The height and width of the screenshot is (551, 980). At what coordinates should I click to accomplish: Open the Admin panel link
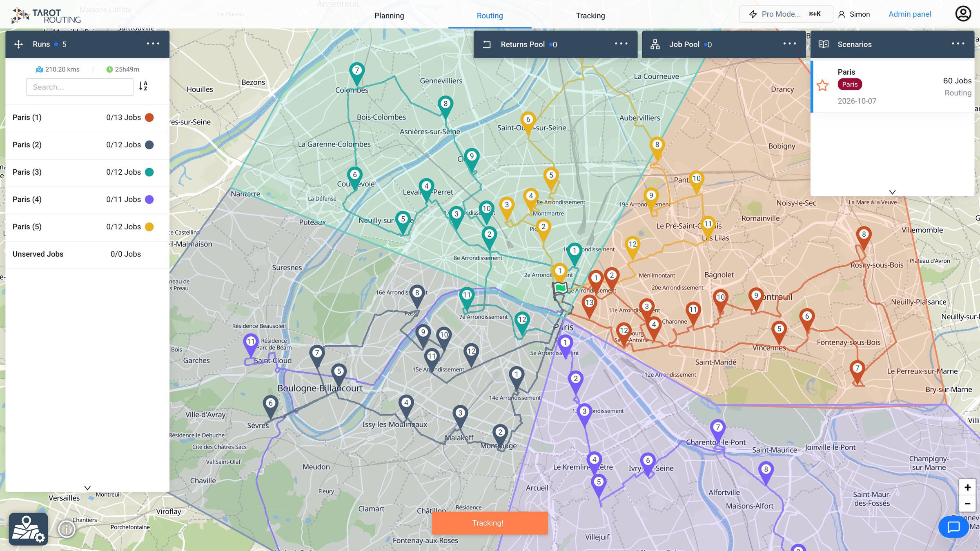(910, 14)
